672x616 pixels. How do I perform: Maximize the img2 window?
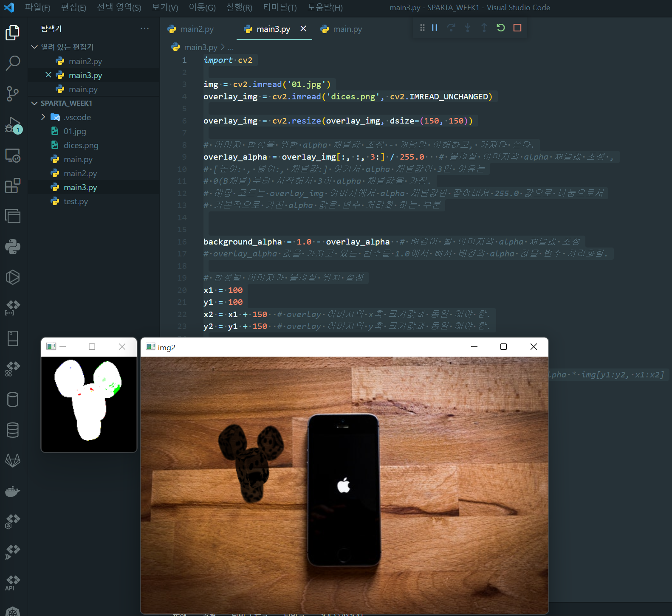point(504,347)
